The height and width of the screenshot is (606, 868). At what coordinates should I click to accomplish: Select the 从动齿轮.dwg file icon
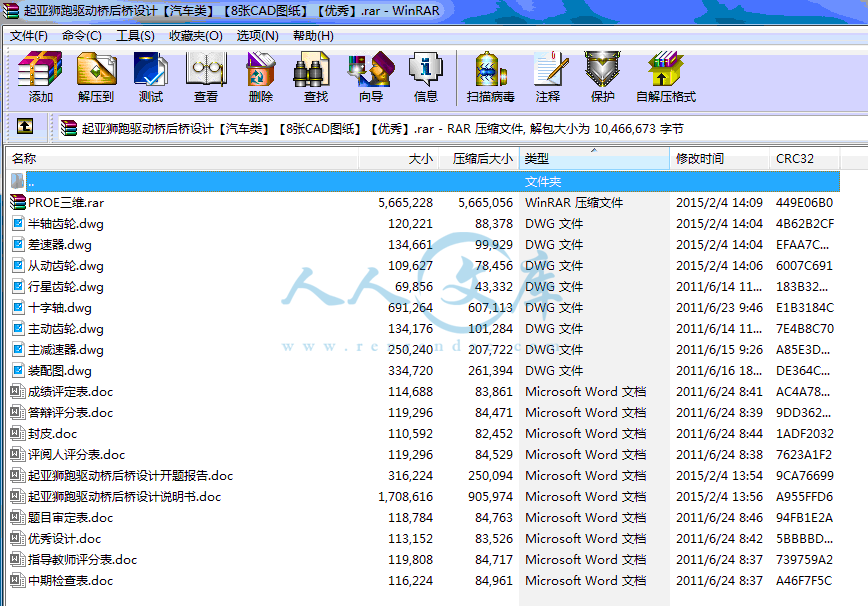tap(18, 266)
